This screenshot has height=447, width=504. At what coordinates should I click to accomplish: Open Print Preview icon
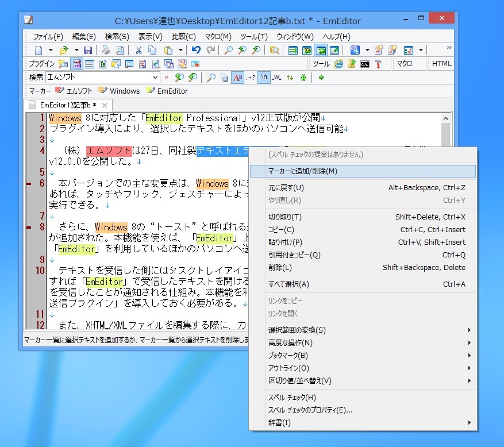click(x=120, y=51)
